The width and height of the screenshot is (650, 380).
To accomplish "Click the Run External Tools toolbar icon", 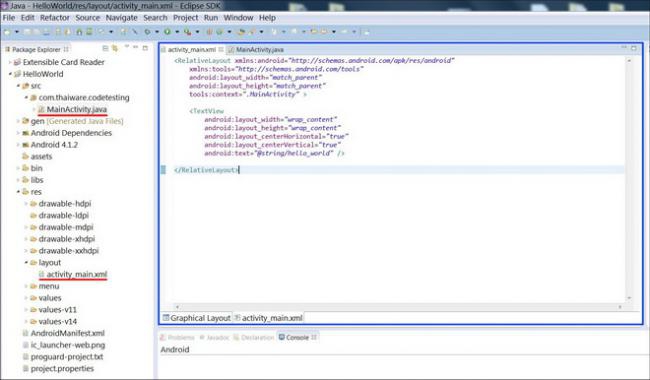I will [187, 31].
